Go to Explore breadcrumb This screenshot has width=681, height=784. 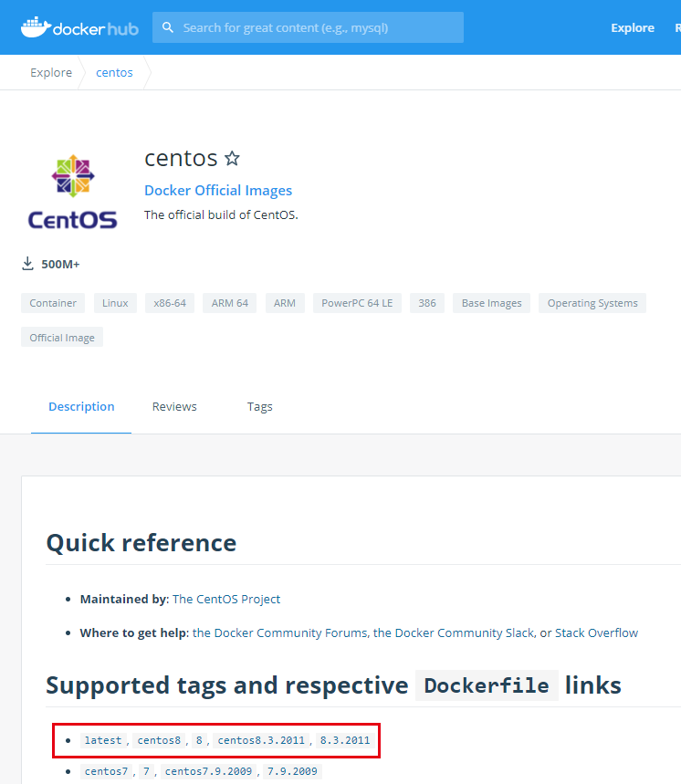[51, 72]
